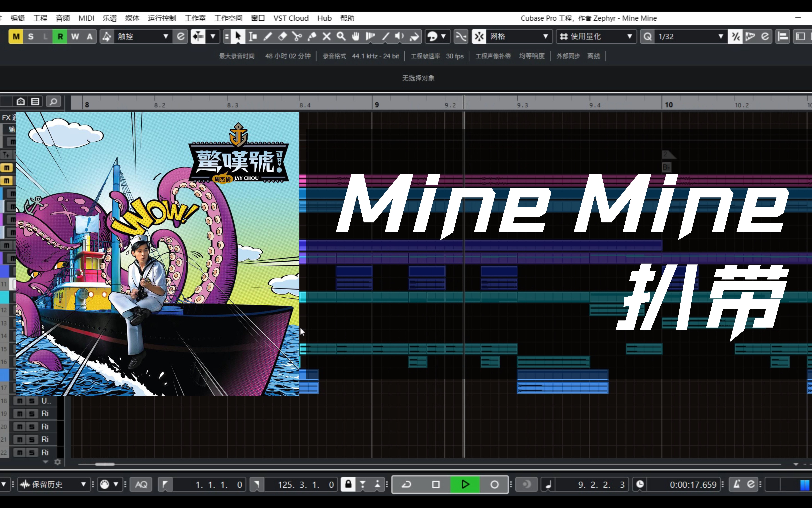Toggle Auto-Scroll button

click(x=198, y=36)
